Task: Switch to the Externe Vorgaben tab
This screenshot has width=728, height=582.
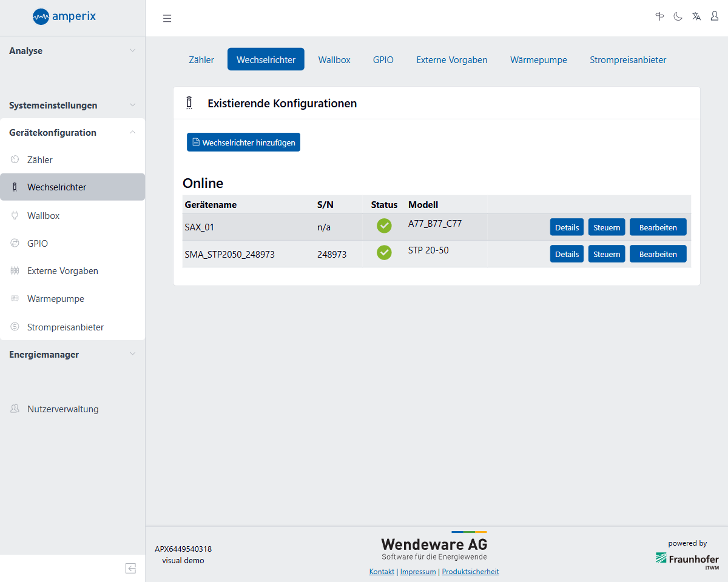Action: [451, 60]
